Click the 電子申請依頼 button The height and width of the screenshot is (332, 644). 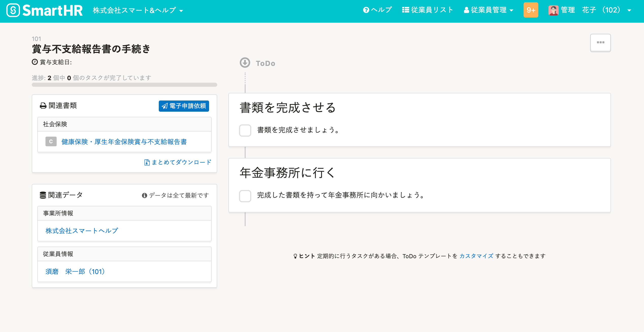pyautogui.click(x=184, y=106)
